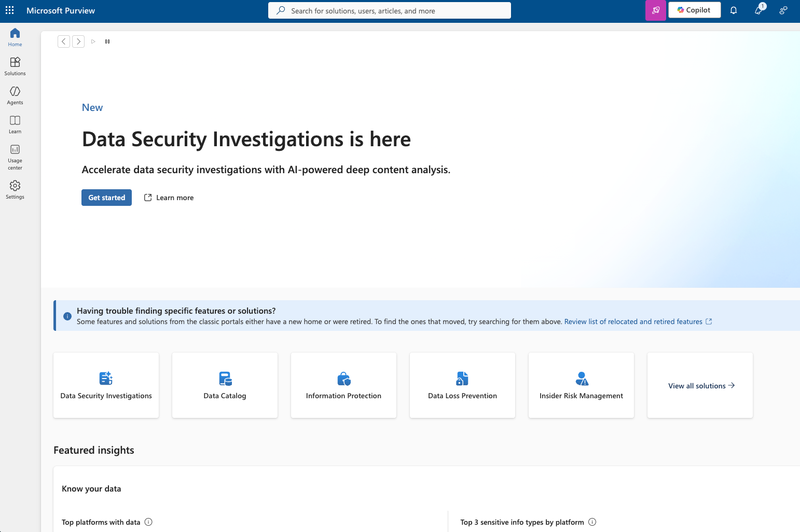Open the alert bell with badge
Viewport: 800px width, 532px height.
pos(759,10)
